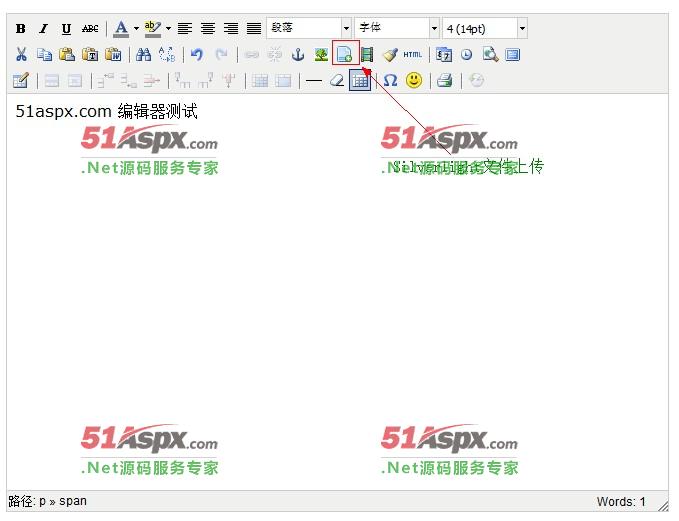Paste as plain text icon
Image resolution: width=679 pixels, height=521 pixels.
[x=90, y=55]
